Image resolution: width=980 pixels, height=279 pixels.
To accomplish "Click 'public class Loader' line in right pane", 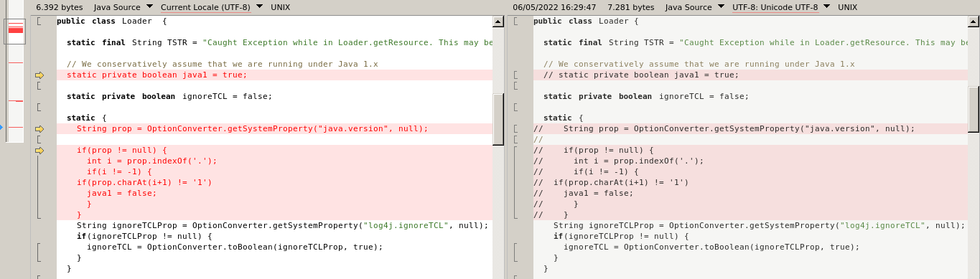I will point(587,22).
